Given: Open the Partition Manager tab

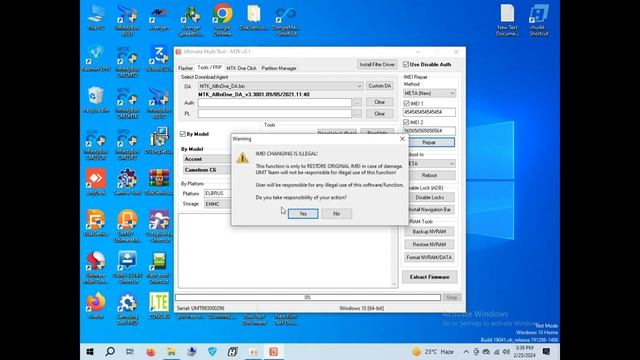Looking at the screenshot, I should pyautogui.click(x=279, y=68).
